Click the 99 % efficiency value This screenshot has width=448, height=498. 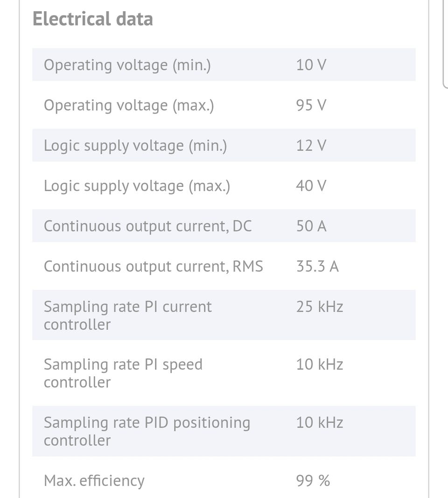coord(313,481)
